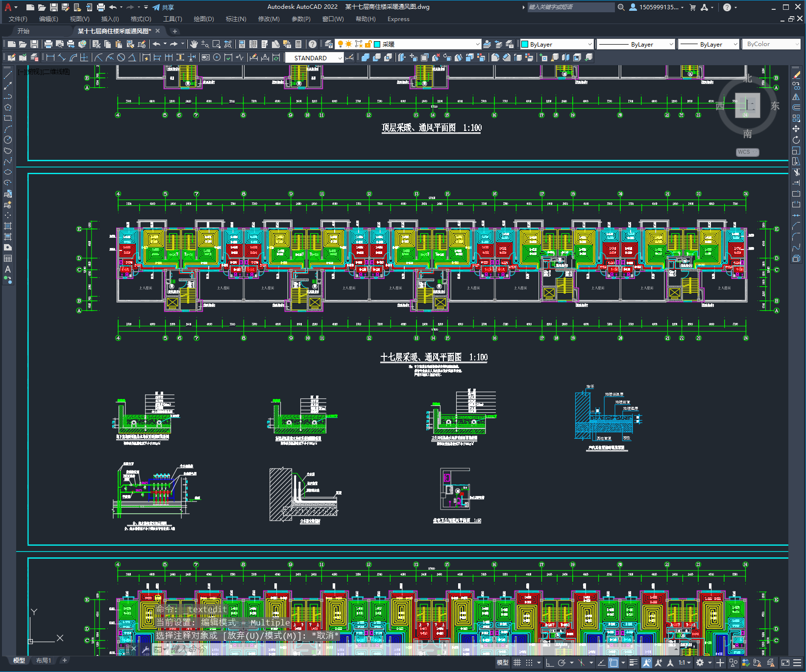
Task: Click the 东 direction on the ViewCube compass
Action: pyautogui.click(x=775, y=106)
